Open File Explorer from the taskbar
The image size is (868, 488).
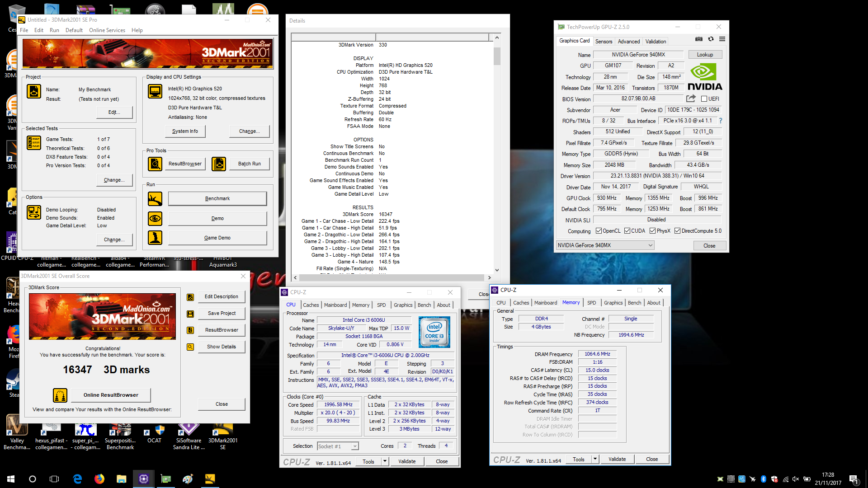pyautogui.click(x=121, y=479)
